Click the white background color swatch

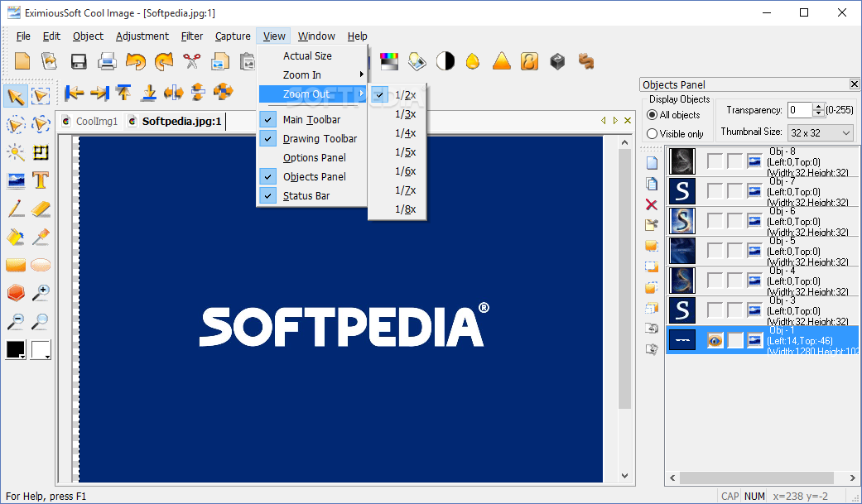pyautogui.click(x=40, y=349)
